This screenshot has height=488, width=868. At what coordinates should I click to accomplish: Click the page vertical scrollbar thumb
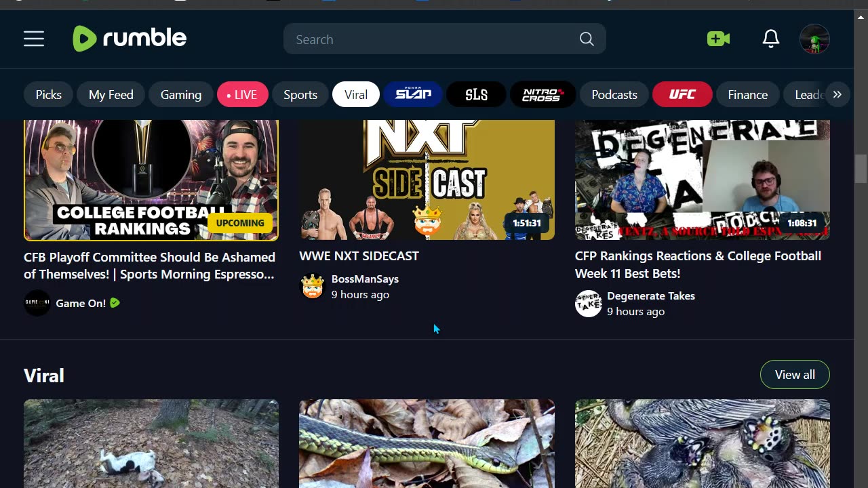861,168
